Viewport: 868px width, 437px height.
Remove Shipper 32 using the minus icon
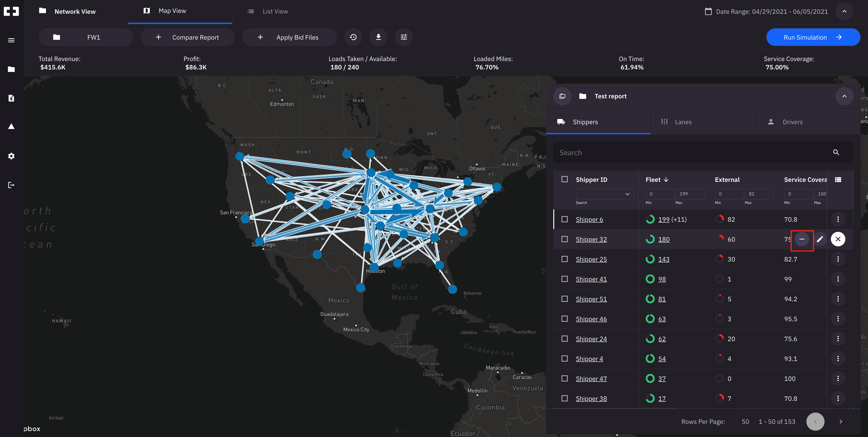point(802,239)
